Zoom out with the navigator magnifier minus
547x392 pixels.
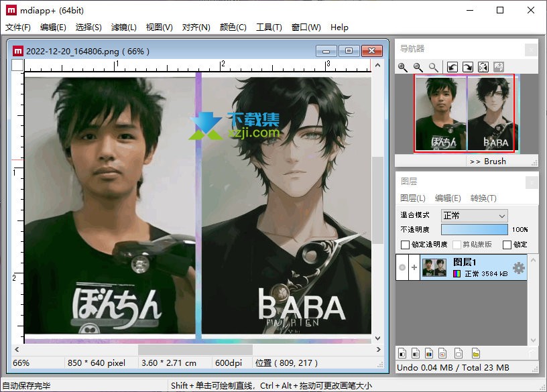click(418, 67)
